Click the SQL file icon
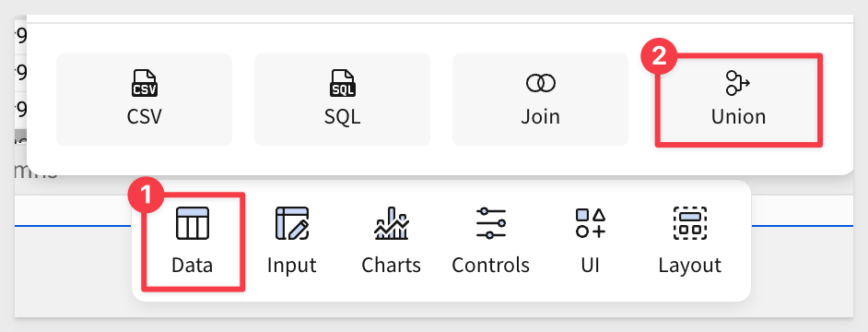The width and height of the screenshot is (868, 332). click(x=343, y=83)
